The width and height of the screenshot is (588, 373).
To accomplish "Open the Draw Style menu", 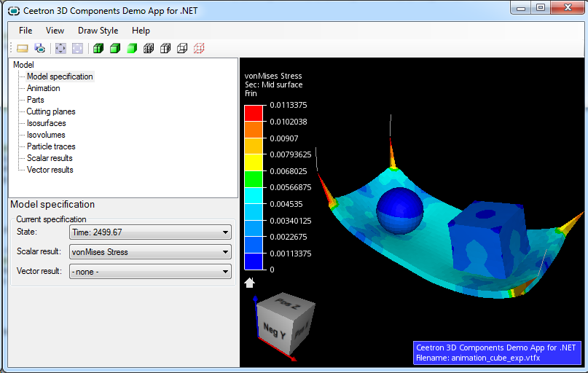I will point(98,31).
